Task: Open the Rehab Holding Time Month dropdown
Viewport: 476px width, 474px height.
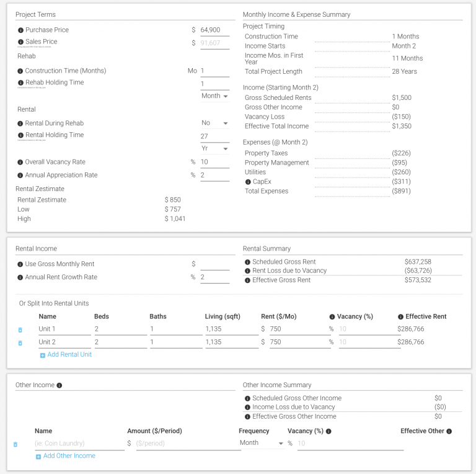Action: click(x=214, y=96)
